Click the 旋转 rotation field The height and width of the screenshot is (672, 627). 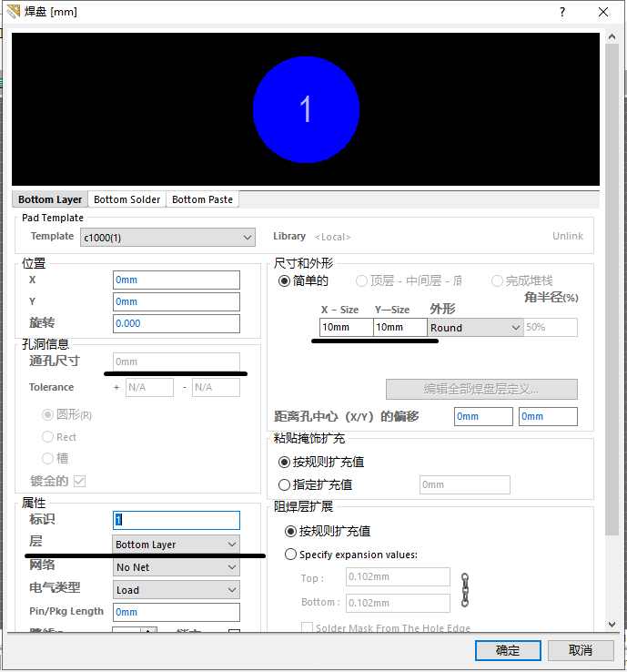[x=177, y=323]
